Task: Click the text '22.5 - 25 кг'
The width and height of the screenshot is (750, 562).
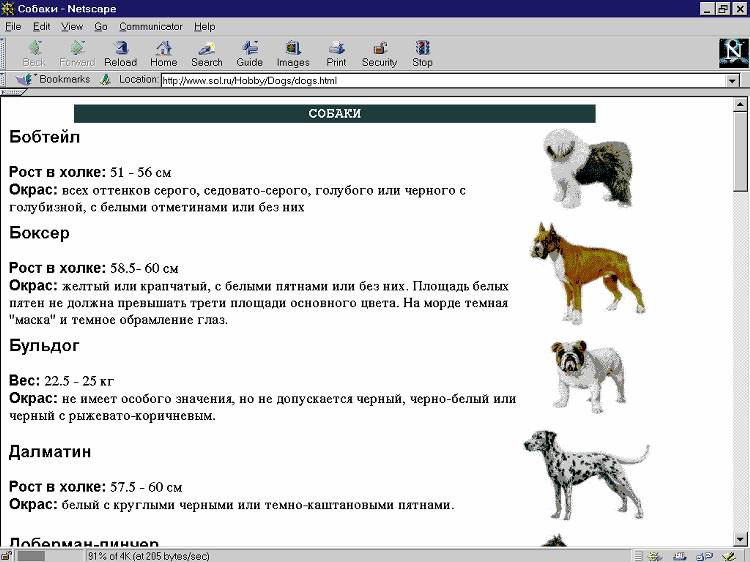Action: [79, 381]
